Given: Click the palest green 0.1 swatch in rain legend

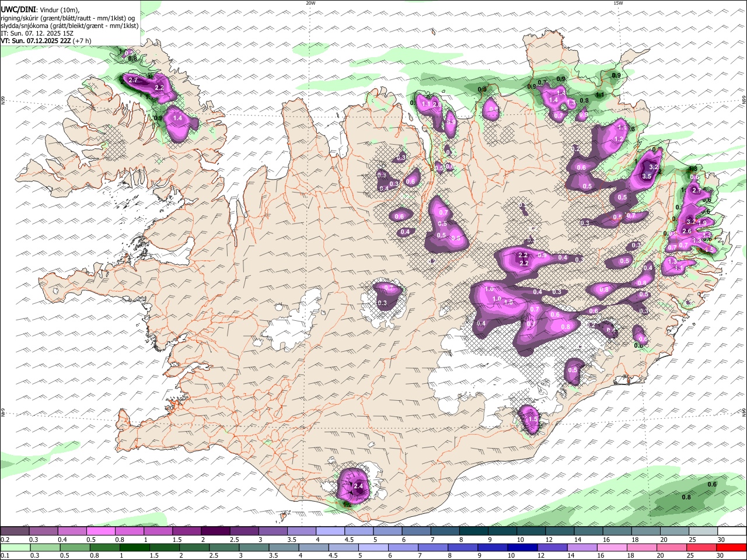Looking at the screenshot, I should coord(15,547).
